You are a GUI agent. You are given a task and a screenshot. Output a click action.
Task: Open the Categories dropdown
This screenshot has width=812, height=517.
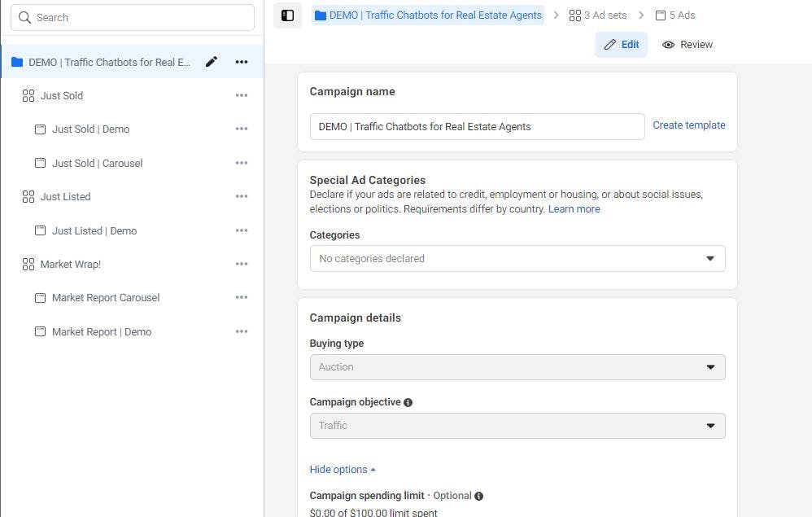[x=517, y=259]
